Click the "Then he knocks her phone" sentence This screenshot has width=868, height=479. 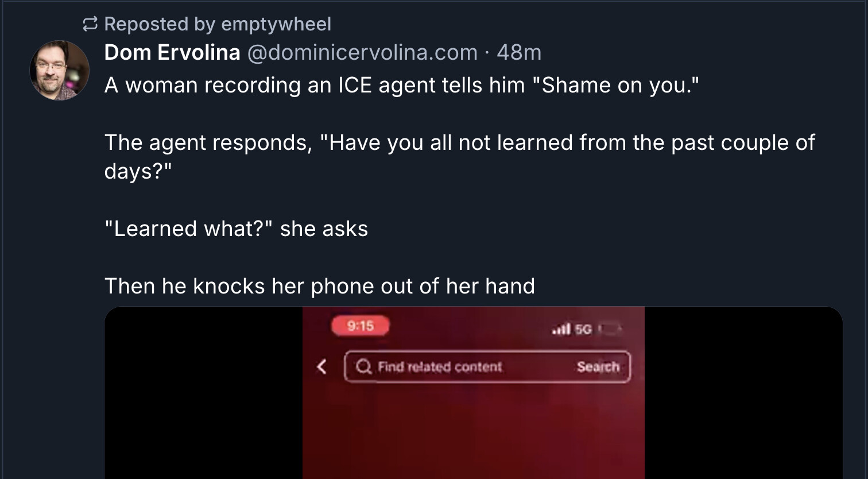pos(320,286)
